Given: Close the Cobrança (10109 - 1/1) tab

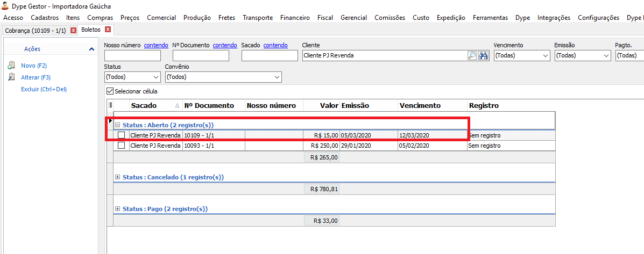Looking at the screenshot, I should (x=73, y=30).
